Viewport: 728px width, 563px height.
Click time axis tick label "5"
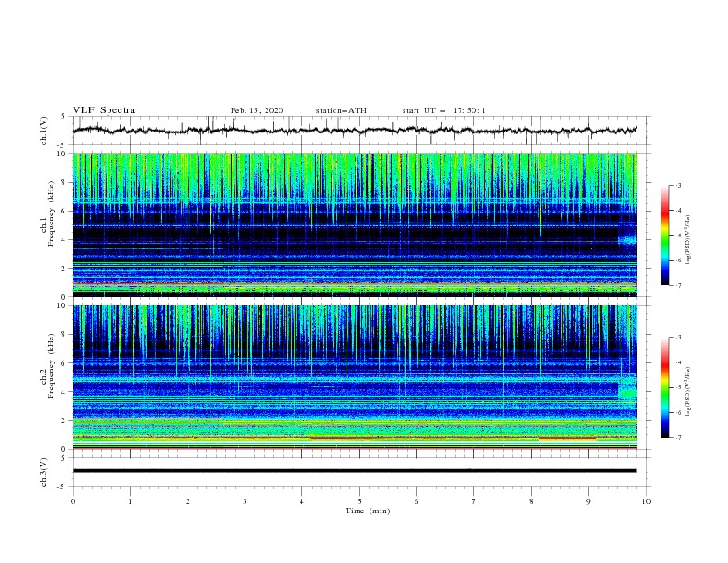[359, 501]
